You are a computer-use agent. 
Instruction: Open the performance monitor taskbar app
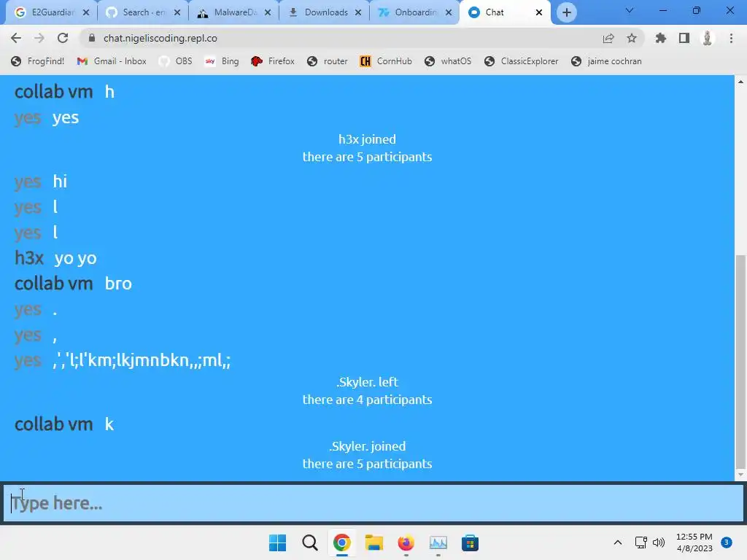438,542
